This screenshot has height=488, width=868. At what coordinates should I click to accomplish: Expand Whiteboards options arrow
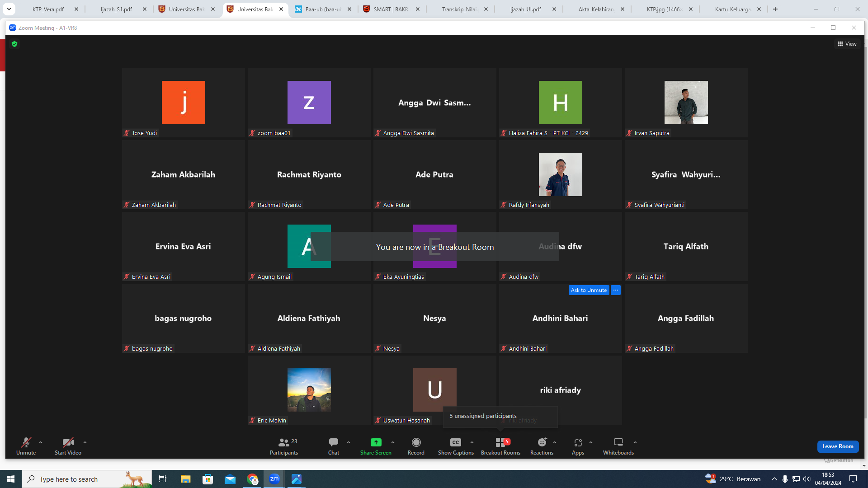tap(635, 442)
